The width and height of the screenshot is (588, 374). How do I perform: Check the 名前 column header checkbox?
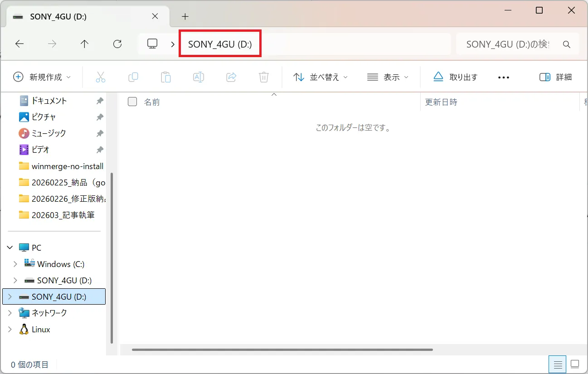click(x=132, y=102)
